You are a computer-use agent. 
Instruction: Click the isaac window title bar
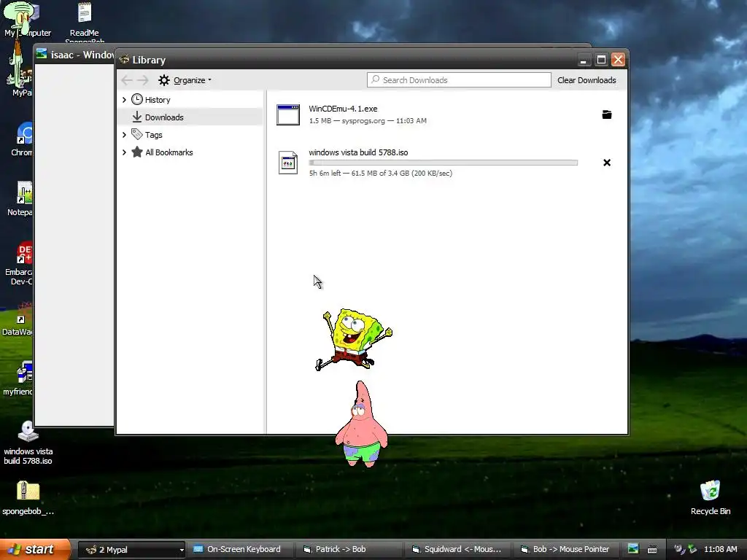74,54
